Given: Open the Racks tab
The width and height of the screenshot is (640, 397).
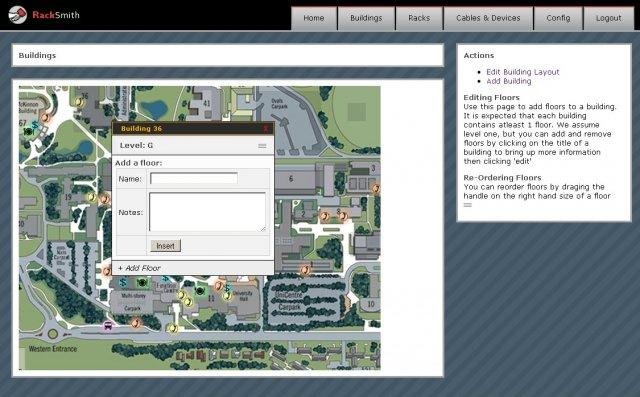Looking at the screenshot, I should pyautogui.click(x=419, y=18).
